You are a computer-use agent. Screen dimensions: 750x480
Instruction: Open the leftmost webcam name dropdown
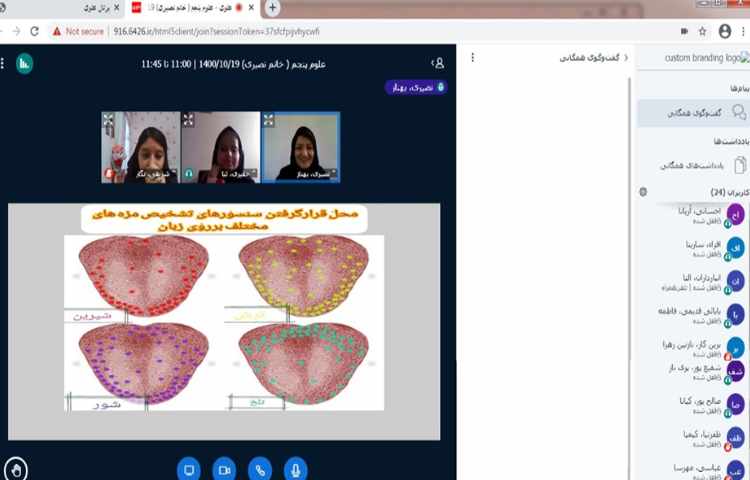[x=155, y=174]
